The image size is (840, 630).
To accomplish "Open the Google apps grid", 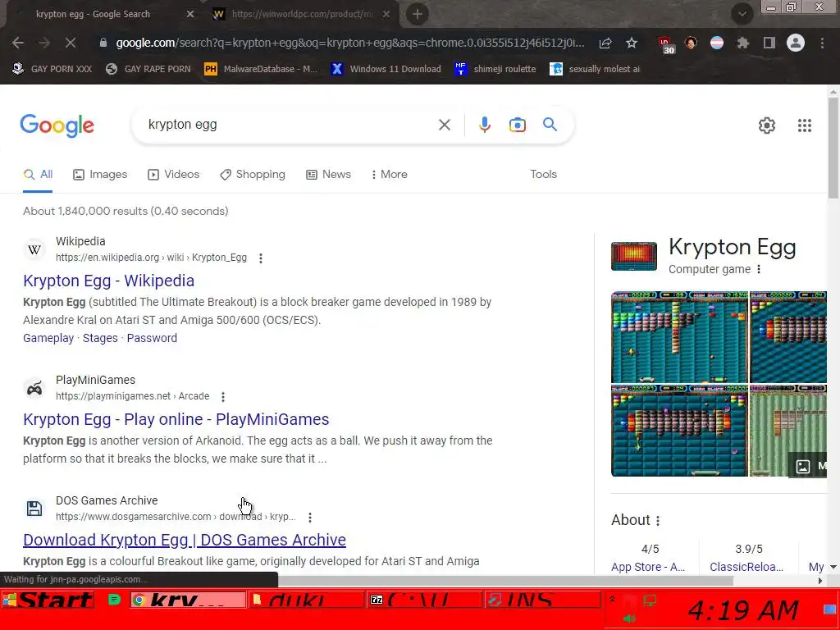I will pos(805,126).
